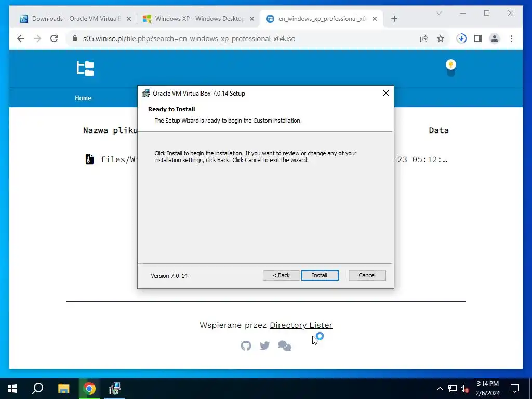Close the Oracle VM VirtualBox Setup dialog
Screen dimensions: 532x399
(386, 93)
